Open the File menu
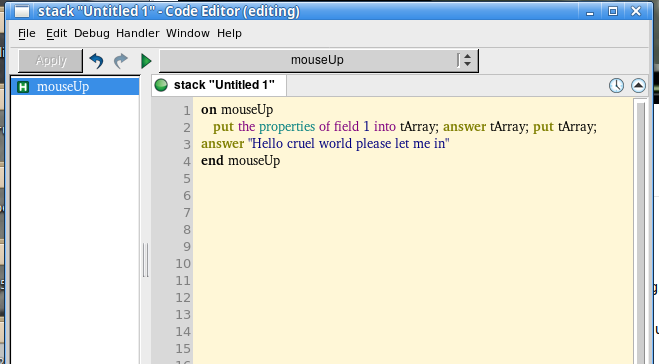This screenshot has width=659, height=364. (27, 33)
